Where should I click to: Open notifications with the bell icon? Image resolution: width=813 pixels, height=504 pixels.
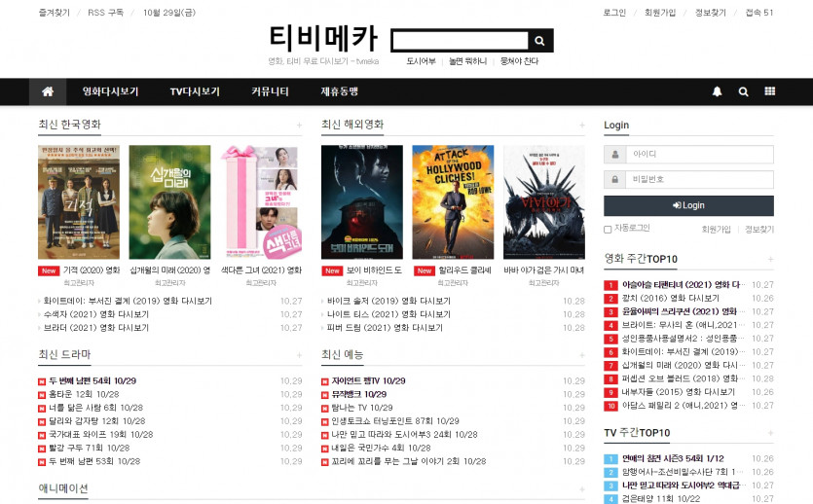[x=718, y=91]
